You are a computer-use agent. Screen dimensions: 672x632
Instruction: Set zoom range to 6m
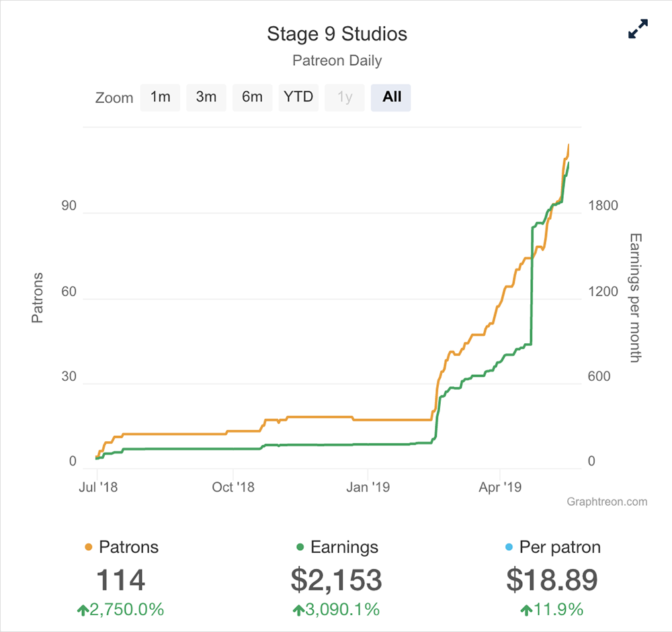253,97
